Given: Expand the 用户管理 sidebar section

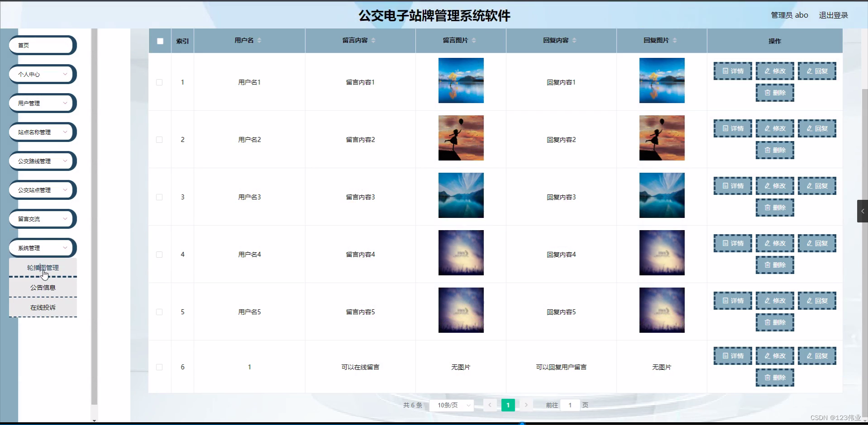Looking at the screenshot, I should pyautogui.click(x=42, y=103).
